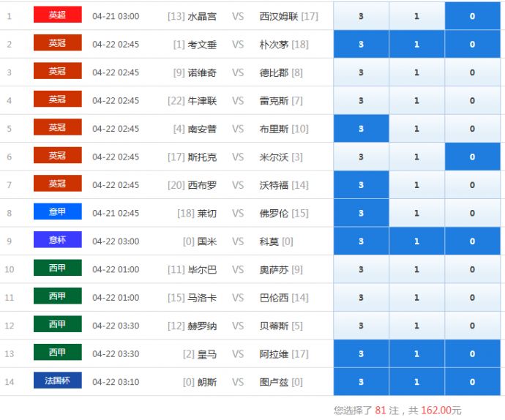
Task: Pick draw (1) for 赫罗纳 vs 贝蒂斯
Action: pos(416,326)
